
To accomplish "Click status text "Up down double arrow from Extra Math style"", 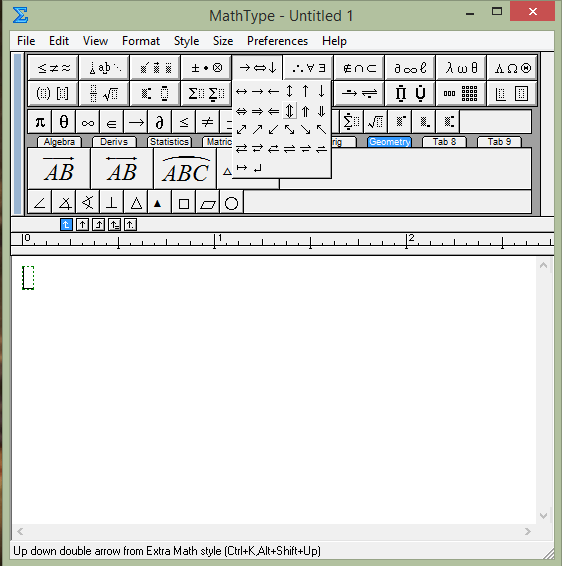I will pos(117,551).
